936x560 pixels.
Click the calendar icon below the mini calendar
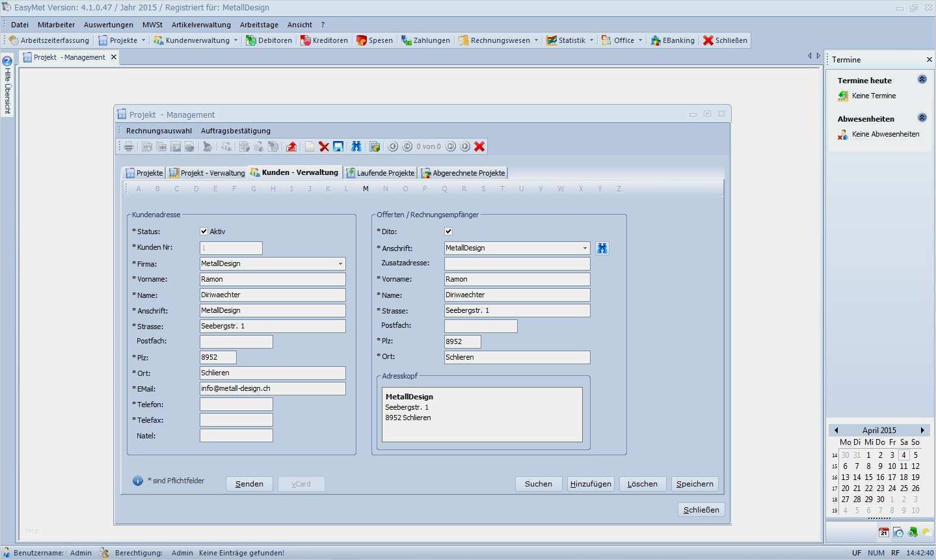883,532
